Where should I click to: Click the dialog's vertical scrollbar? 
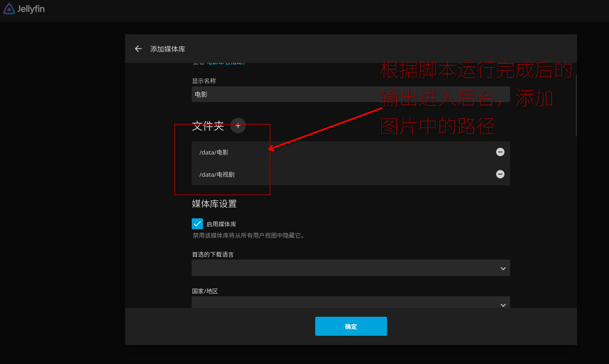point(576,105)
